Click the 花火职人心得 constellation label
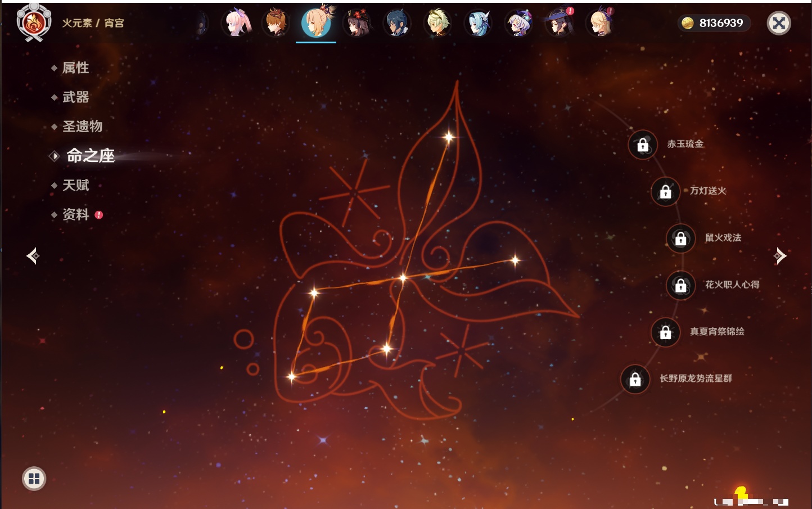The width and height of the screenshot is (812, 509). (x=732, y=285)
